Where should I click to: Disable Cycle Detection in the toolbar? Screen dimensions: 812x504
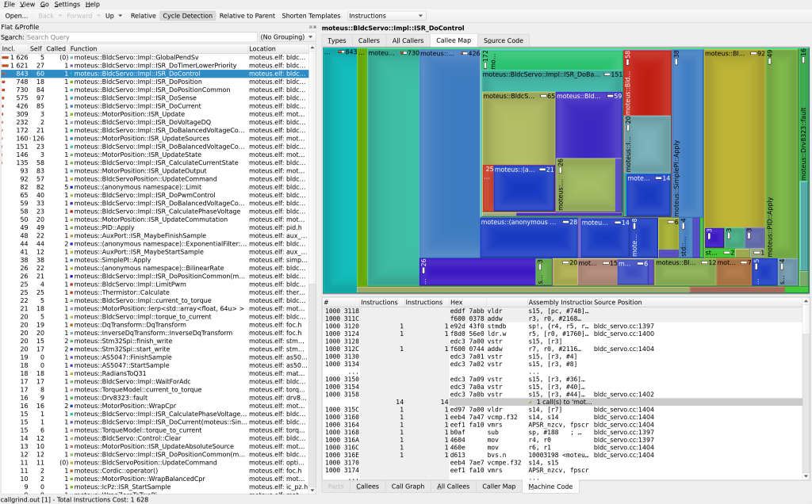pos(187,16)
